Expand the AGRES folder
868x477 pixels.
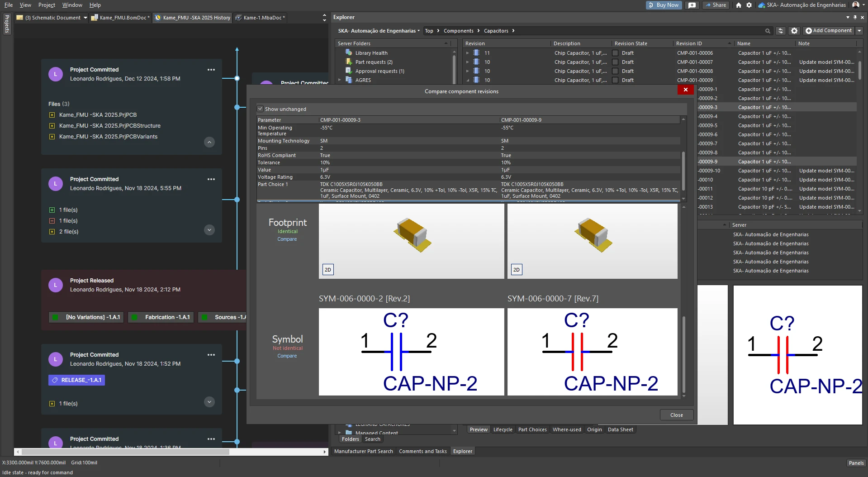[340, 80]
